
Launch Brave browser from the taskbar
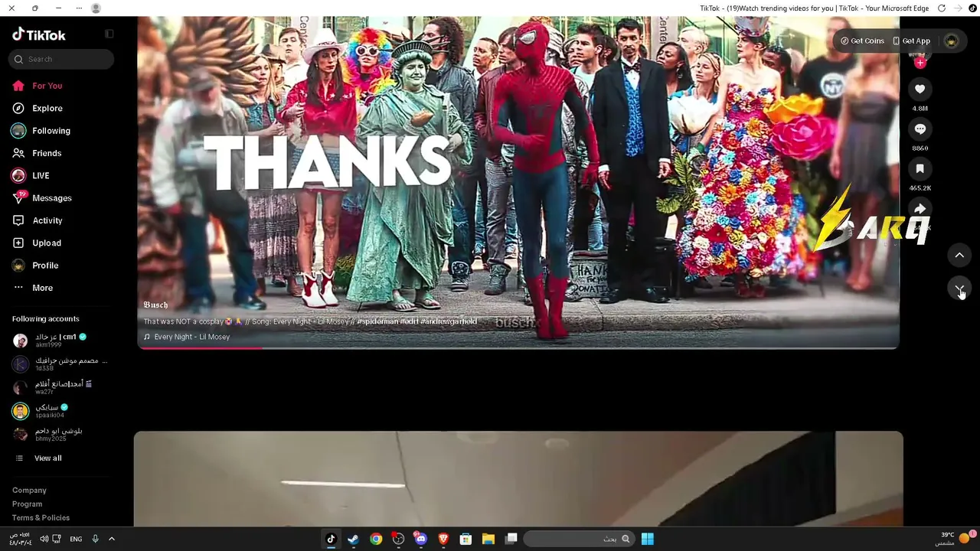[443, 539]
